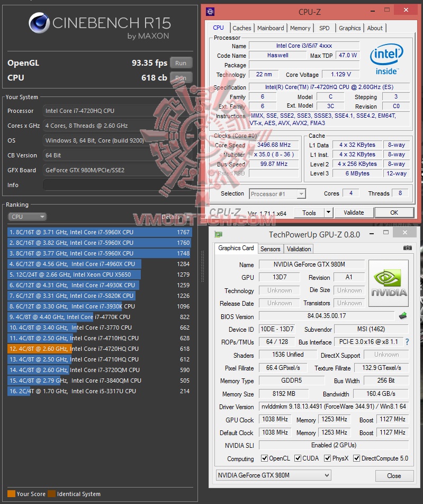Run the OpenGL benchmark

(x=181, y=63)
